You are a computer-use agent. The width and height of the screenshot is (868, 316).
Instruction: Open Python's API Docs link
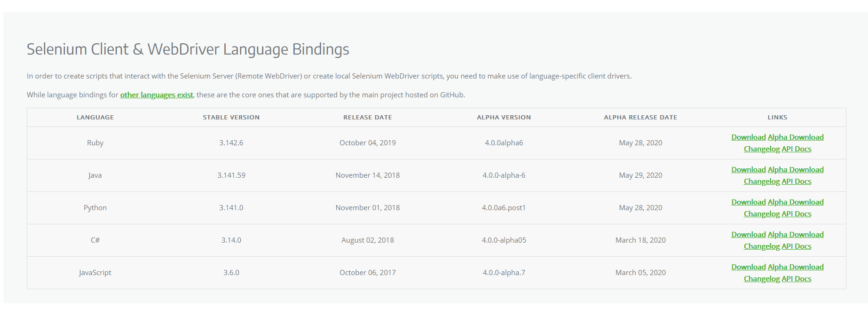coord(797,214)
